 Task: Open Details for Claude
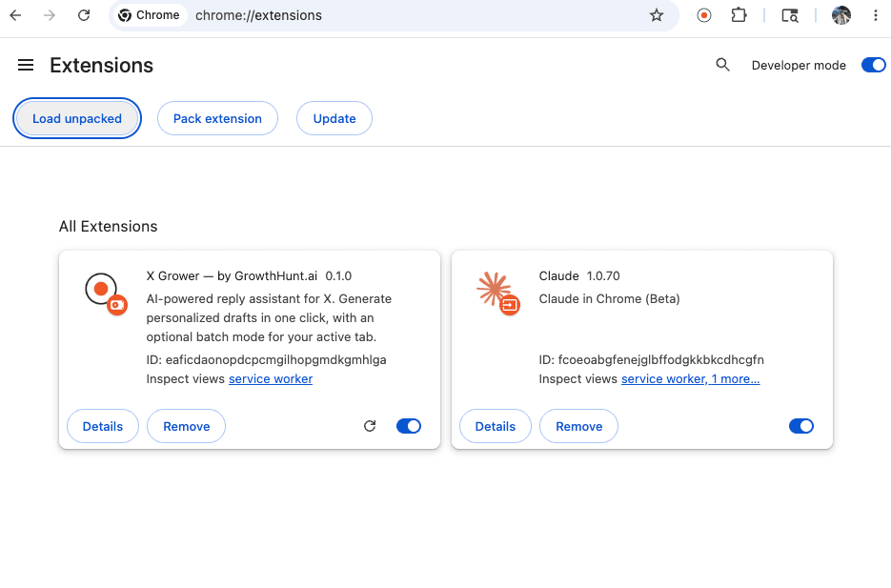(496, 426)
